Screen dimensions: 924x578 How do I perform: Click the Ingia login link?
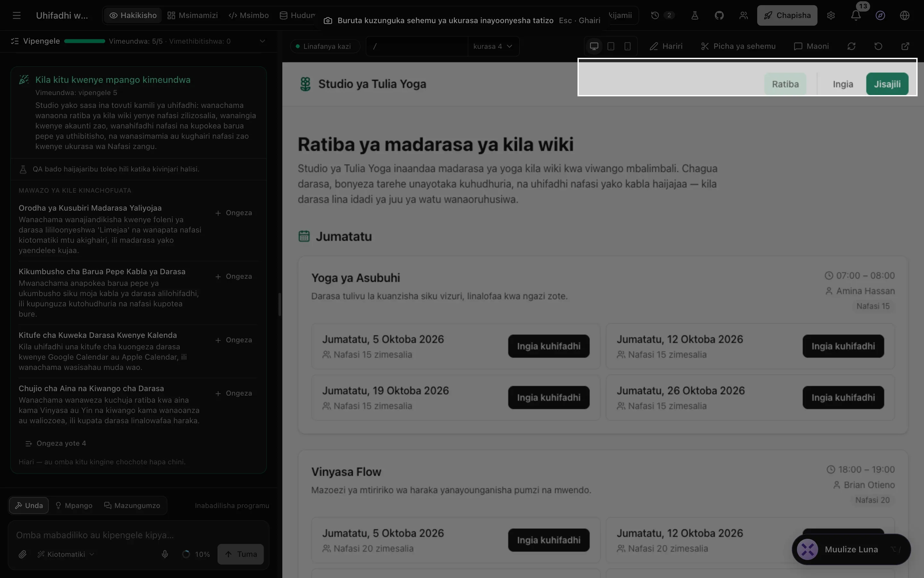(843, 84)
